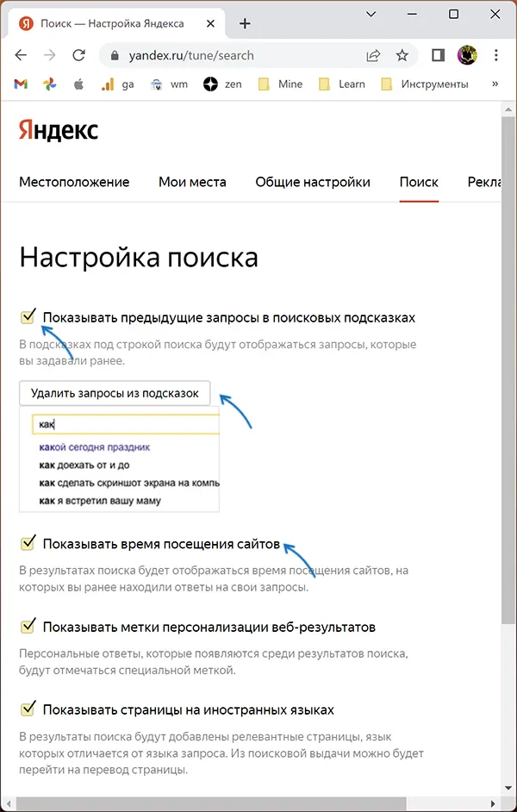Open the browser side panel
This screenshot has width=517, height=812.
[439, 55]
